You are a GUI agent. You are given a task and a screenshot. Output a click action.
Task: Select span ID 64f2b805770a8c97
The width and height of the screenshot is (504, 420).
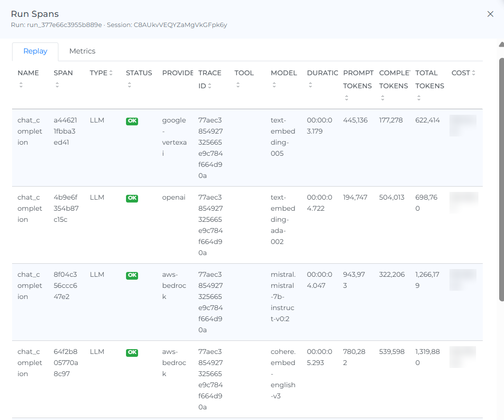click(66, 363)
